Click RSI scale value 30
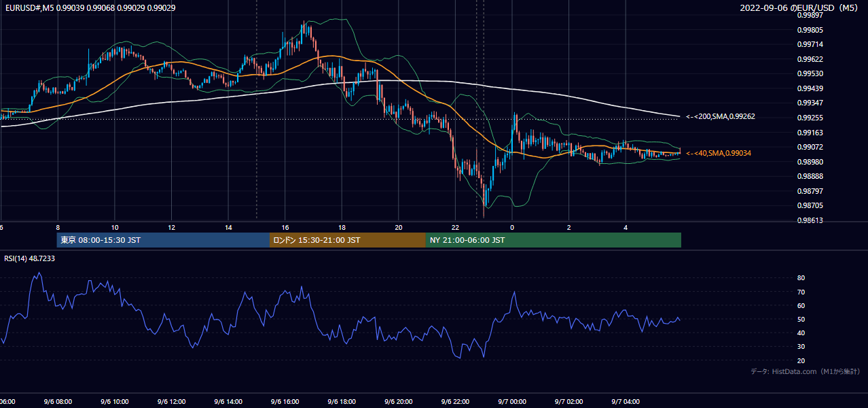 tap(801, 346)
